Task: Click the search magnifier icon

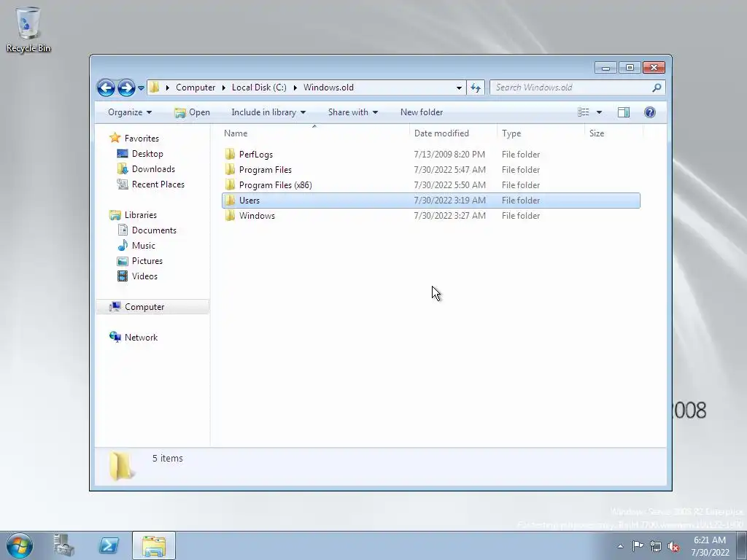Action: (x=657, y=87)
